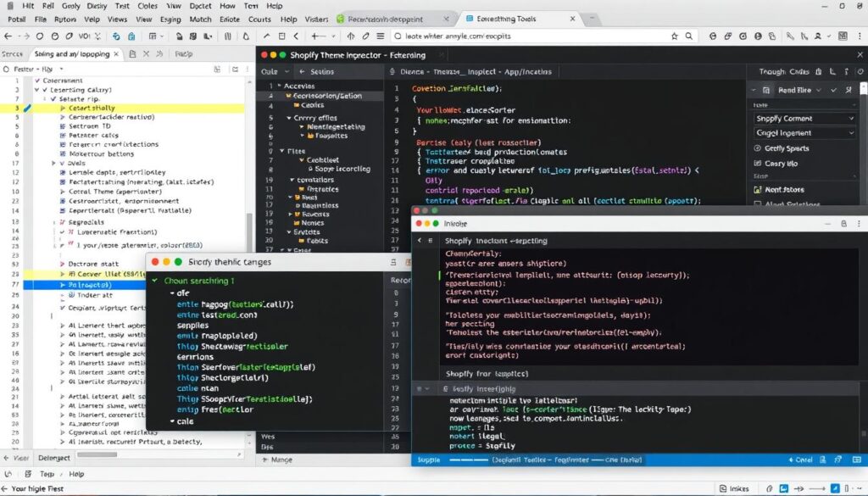Click the back arrow in the Inirolne window
Viewport: 868px width, 496px height.
coord(419,240)
